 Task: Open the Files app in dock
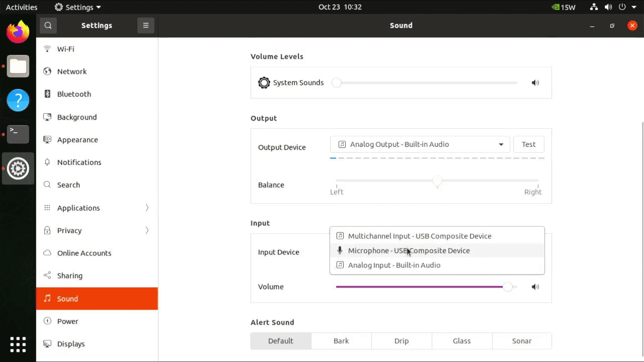tap(18, 66)
